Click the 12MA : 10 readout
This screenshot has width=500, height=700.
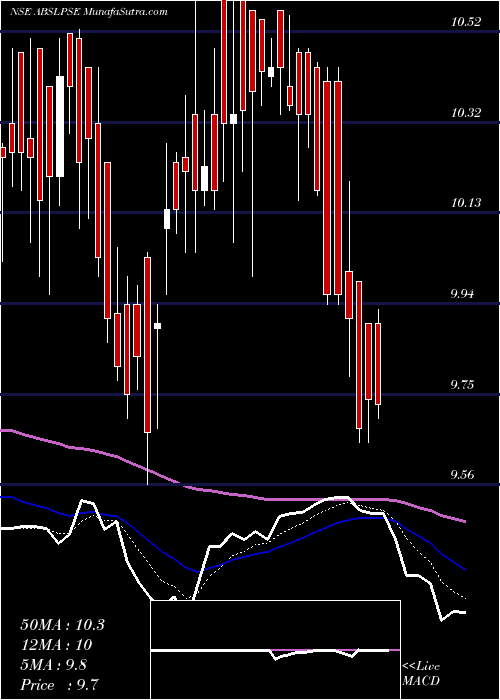coord(56,645)
